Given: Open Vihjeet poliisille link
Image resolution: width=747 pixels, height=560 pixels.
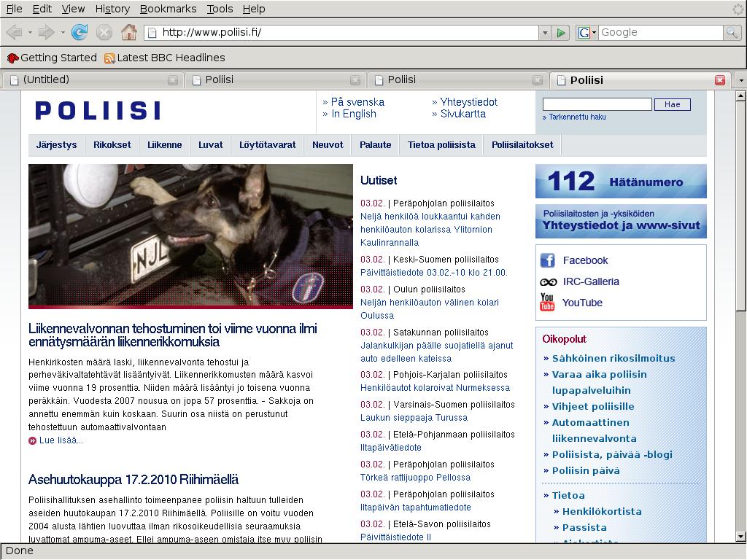Looking at the screenshot, I should click(x=593, y=407).
